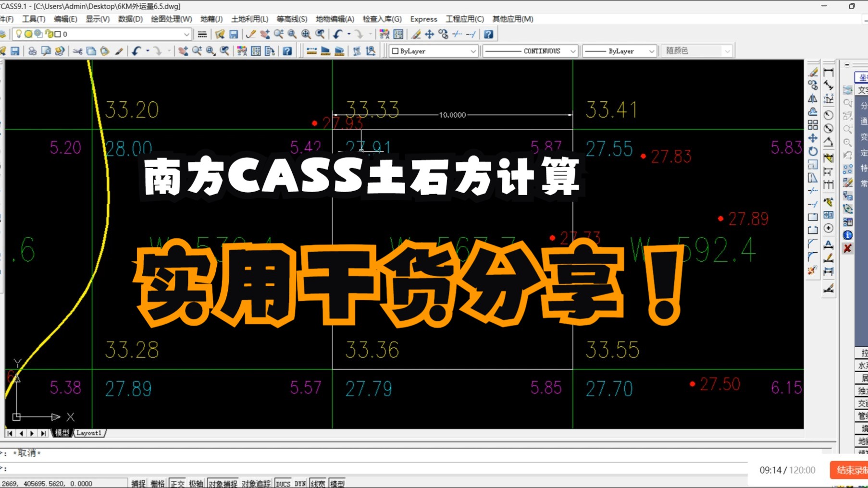Enable 对象捕捉 snap in the status bar
The height and width of the screenshot is (488, 868).
tap(223, 483)
